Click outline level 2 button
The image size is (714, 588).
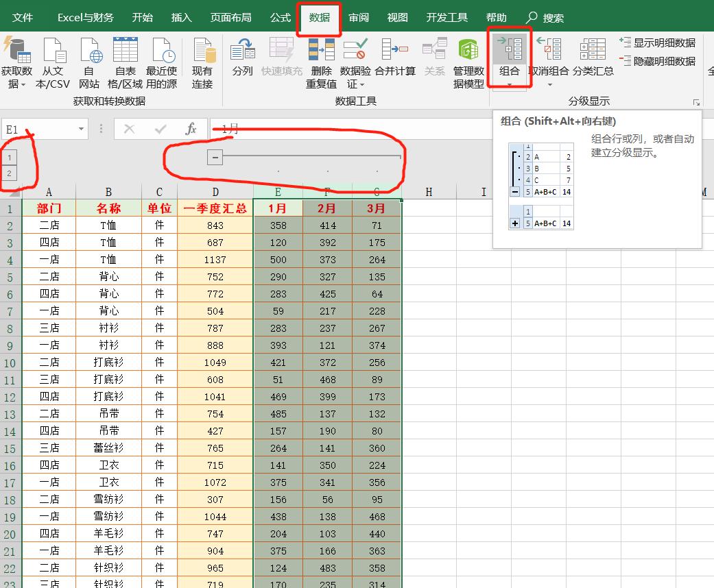8,171
